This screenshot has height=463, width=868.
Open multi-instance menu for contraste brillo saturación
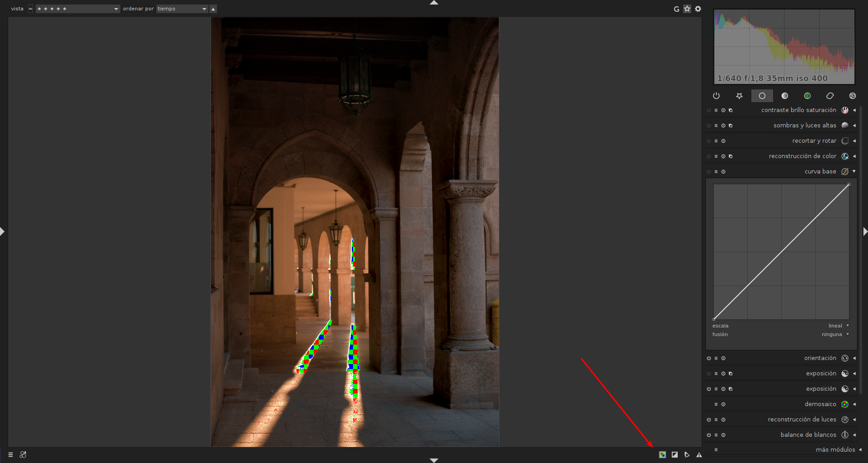[731, 110]
